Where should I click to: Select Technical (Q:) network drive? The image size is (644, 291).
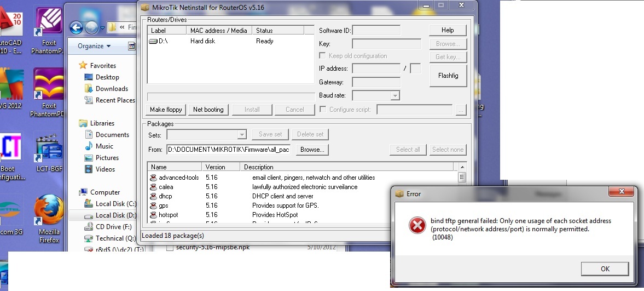(x=115, y=238)
